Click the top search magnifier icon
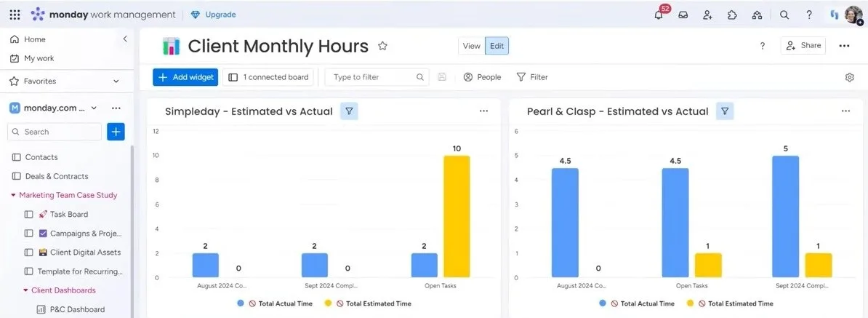This screenshot has width=868, height=318. click(784, 15)
